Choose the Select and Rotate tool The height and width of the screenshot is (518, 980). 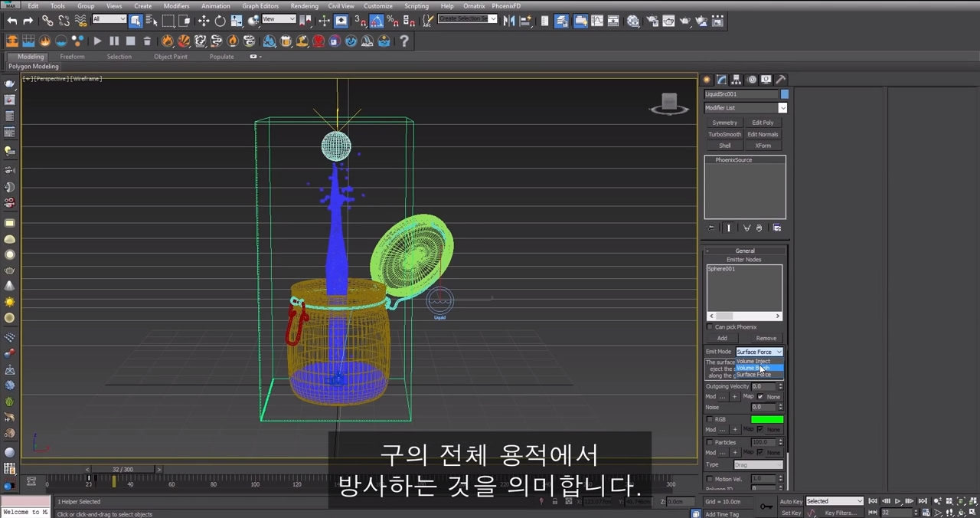click(220, 21)
